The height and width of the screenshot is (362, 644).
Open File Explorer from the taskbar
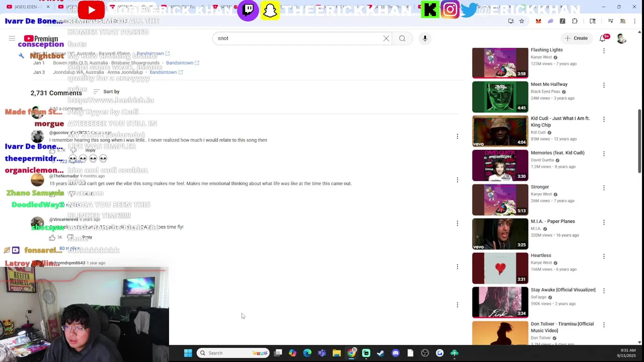tap(337, 353)
